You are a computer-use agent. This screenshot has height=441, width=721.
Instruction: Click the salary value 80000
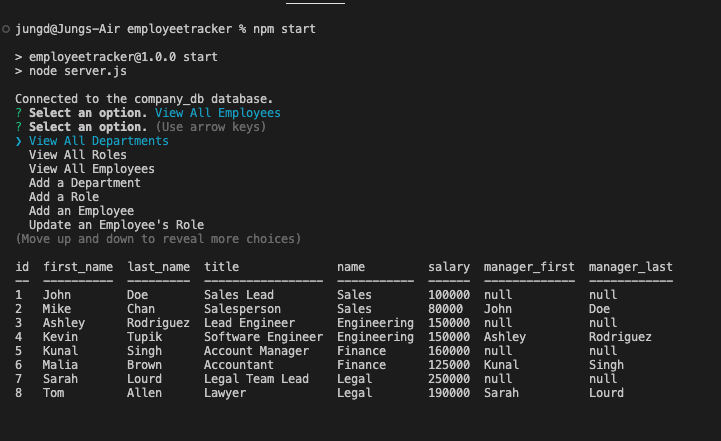(445, 309)
